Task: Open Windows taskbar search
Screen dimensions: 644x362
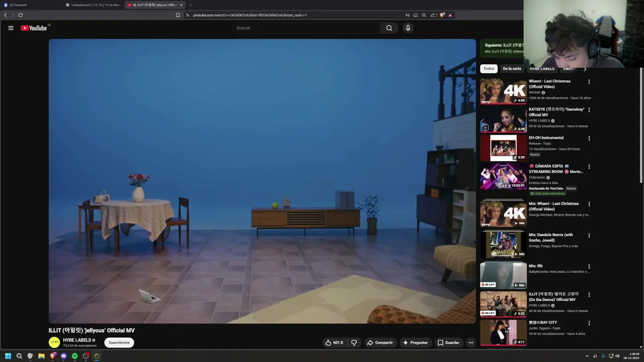Action: coord(19,356)
